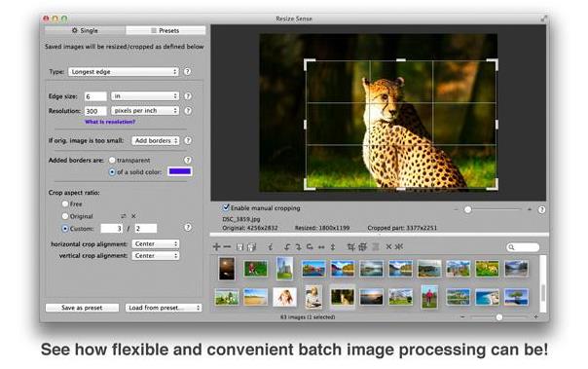Save the selected image via single disk icon
This screenshot has height=369, width=588.
(240, 247)
